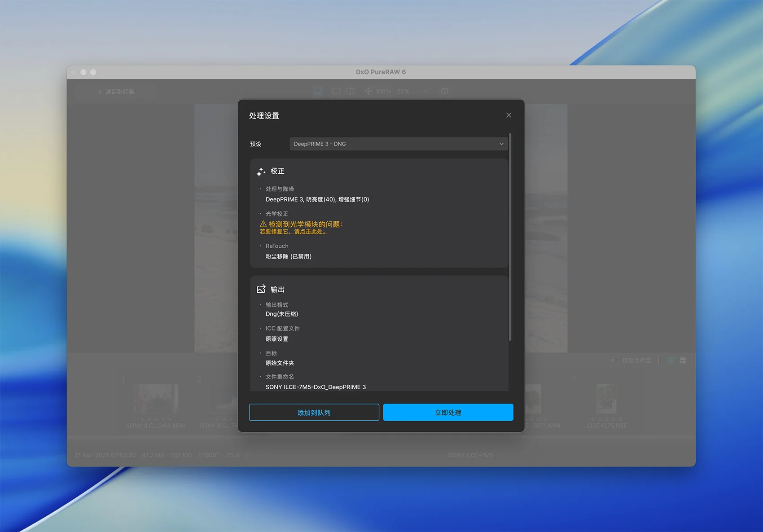Select the thumbnail ending in 2411.ARW
The width and height of the screenshot is (763, 532).
point(156,400)
